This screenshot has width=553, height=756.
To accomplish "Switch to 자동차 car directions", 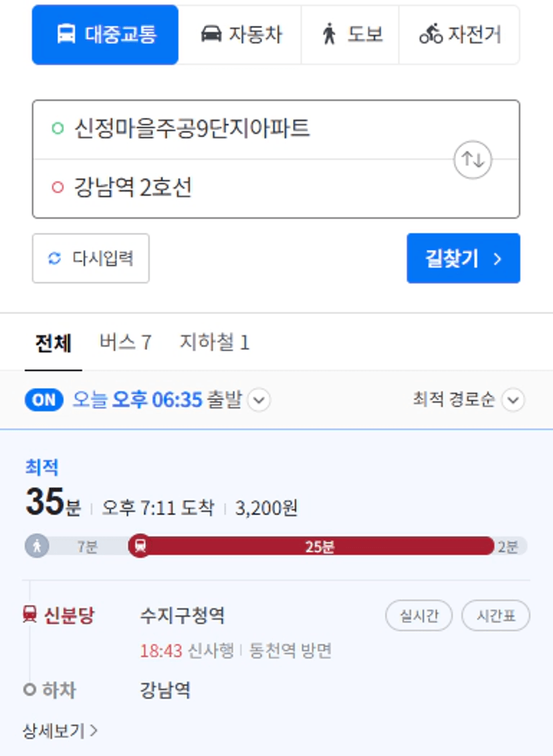I will pos(240,35).
